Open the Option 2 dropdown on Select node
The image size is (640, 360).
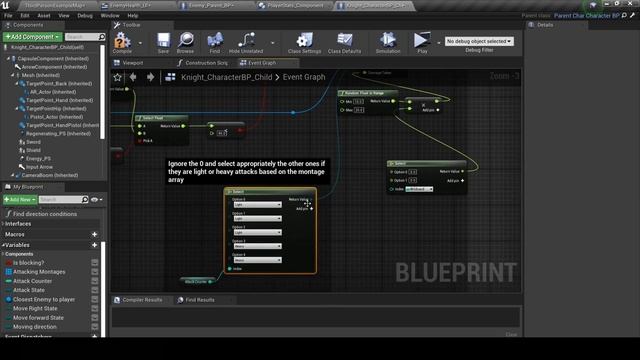click(257, 232)
